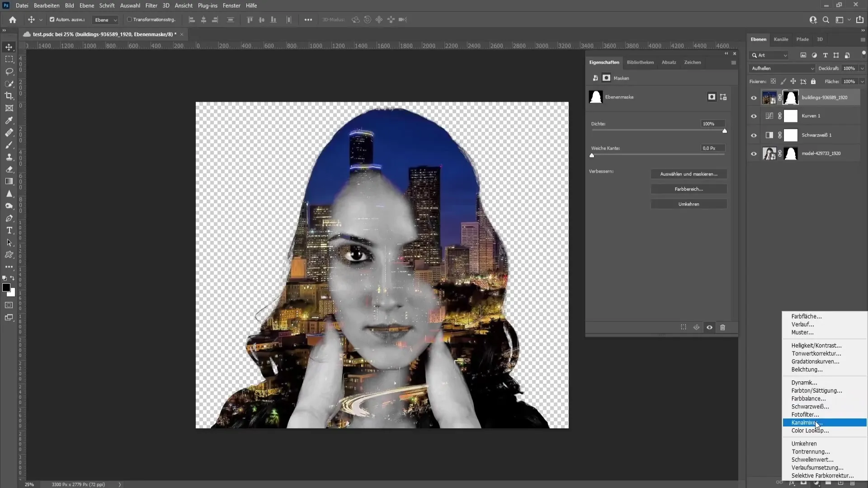
Task: Choose Color Lookup from adjustment menu
Action: coord(825,431)
